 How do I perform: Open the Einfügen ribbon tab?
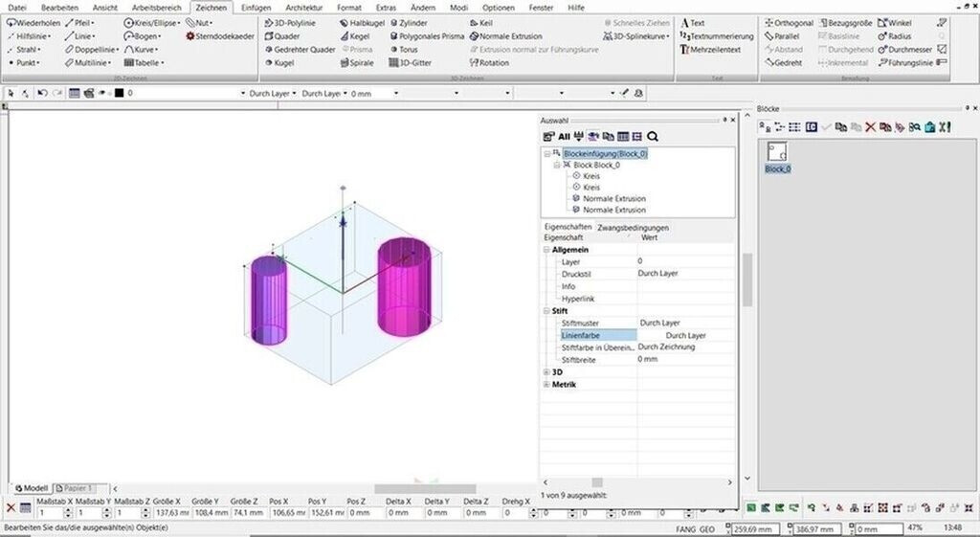point(256,8)
